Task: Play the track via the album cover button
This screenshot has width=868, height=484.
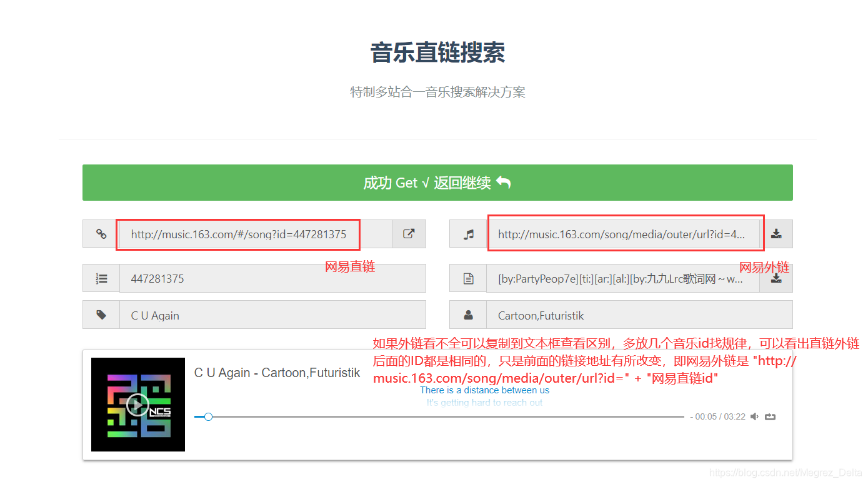Action: [137, 405]
